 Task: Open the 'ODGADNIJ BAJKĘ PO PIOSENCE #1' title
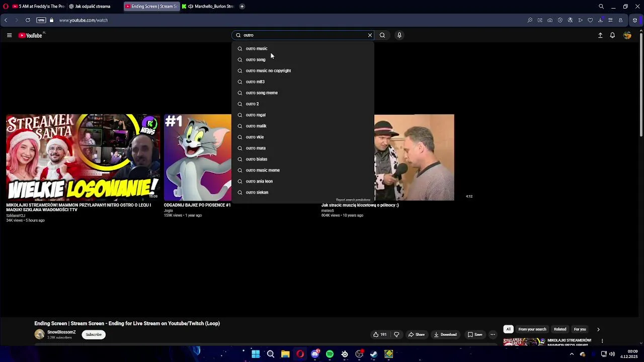(x=197, y=205)
